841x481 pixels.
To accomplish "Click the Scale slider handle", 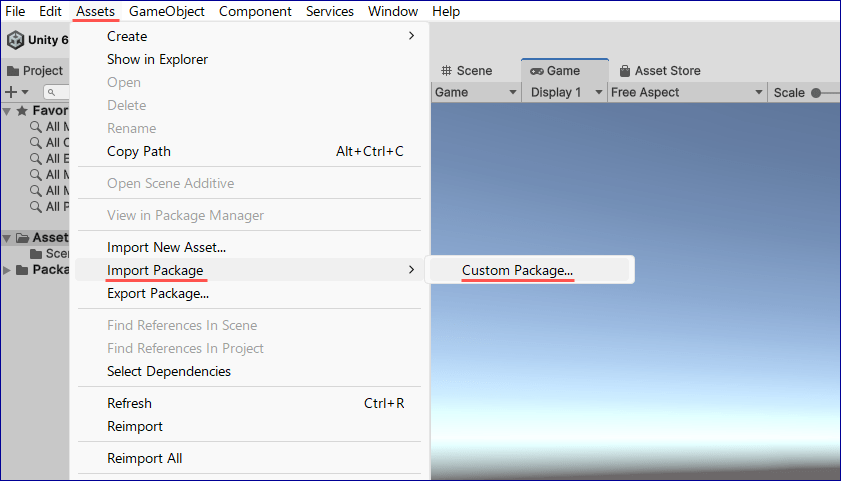I will coord(816,93).
